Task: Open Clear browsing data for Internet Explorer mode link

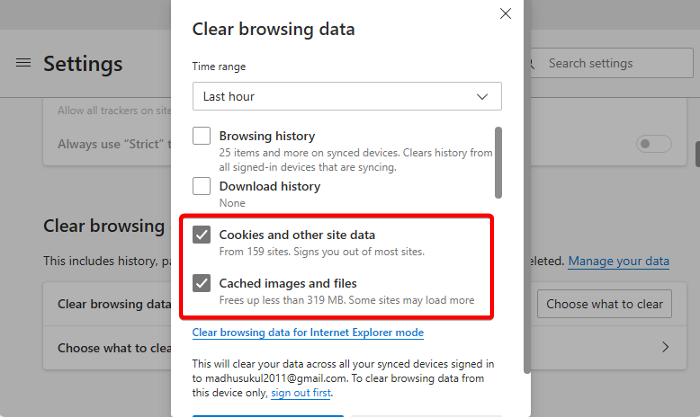Action: click(308, 332)
